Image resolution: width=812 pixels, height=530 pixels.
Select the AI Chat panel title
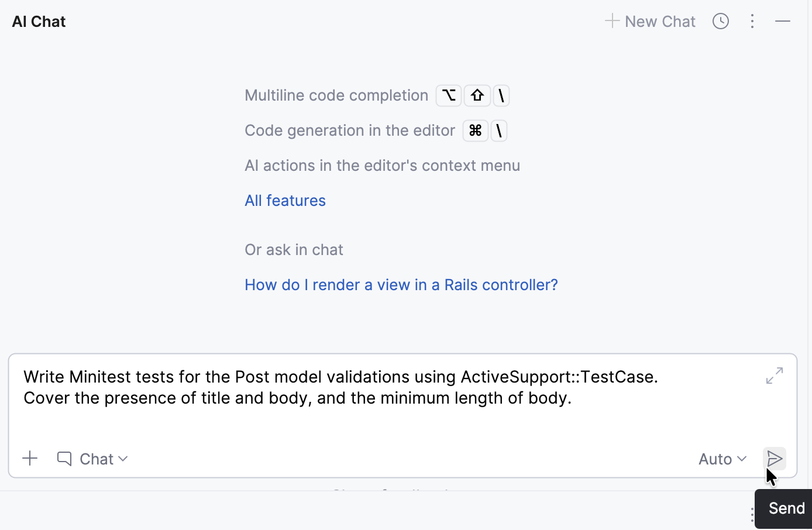click(38, 21)
